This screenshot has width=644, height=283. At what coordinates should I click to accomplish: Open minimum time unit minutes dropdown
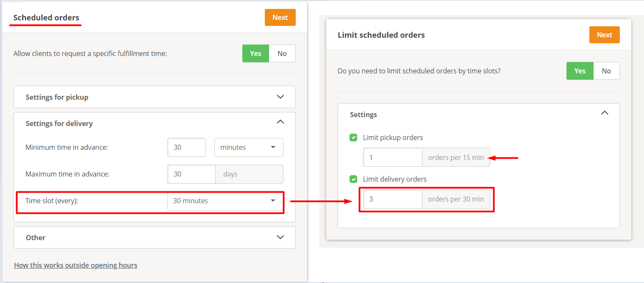point(249,147)
